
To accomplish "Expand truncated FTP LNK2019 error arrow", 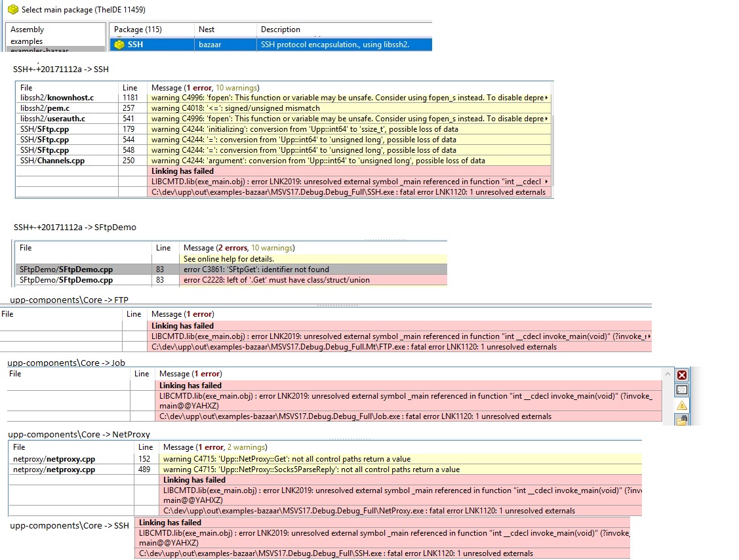I will [648, 336].
